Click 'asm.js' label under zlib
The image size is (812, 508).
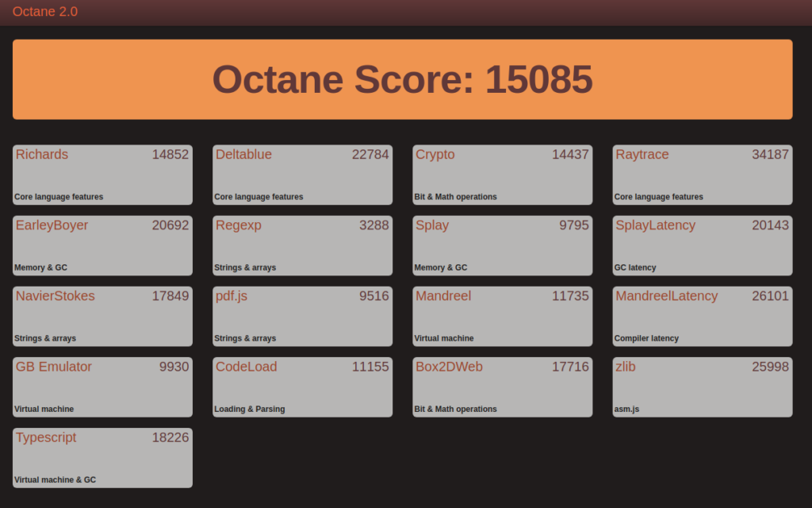[x=626, y=409]
